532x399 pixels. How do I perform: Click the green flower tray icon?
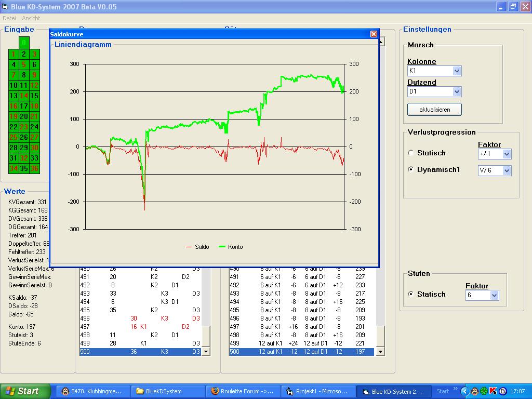[484, 392]
